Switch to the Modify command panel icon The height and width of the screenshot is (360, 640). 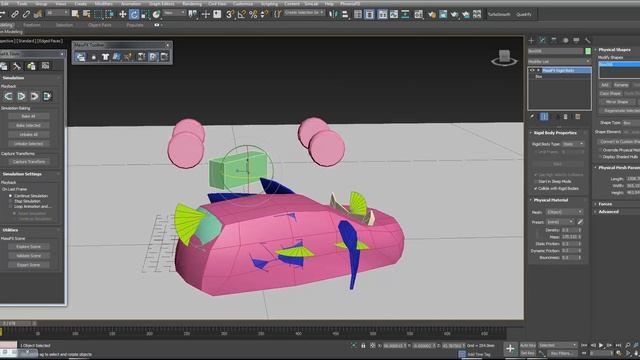coord(542,40)
